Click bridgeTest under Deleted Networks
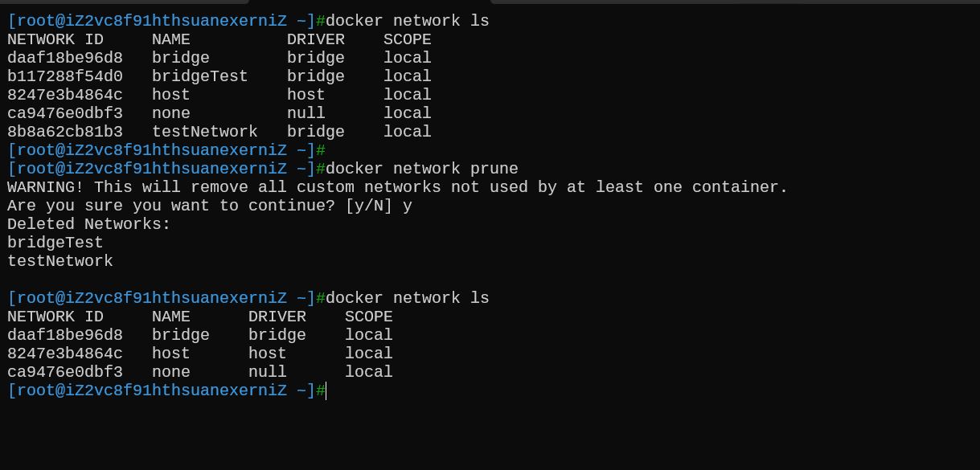980x470 pixels. click(x=55, y=243)
